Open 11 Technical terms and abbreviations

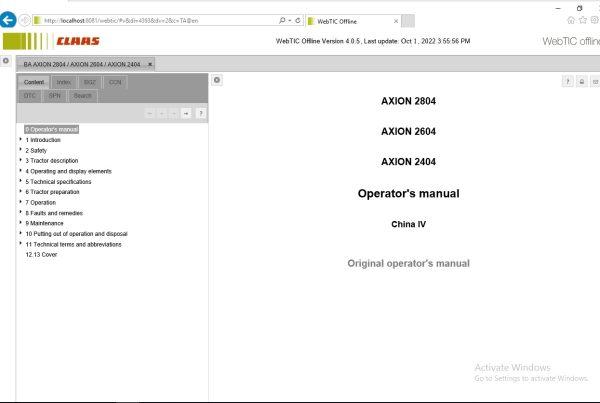point(73,244)
